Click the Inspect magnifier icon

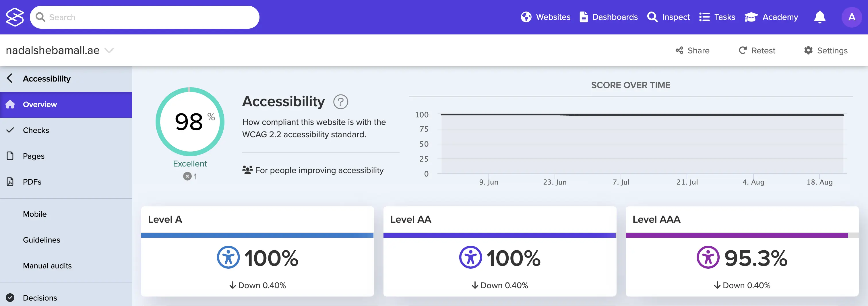pyautogui.click(x=652, y=17)
